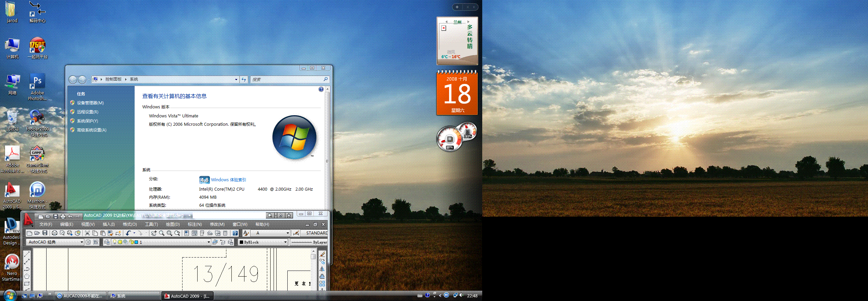The height and width of the screenshot is (301, 868).
Task: Select the Mirror tool in modify toolbar
Action: pos(322,269)
